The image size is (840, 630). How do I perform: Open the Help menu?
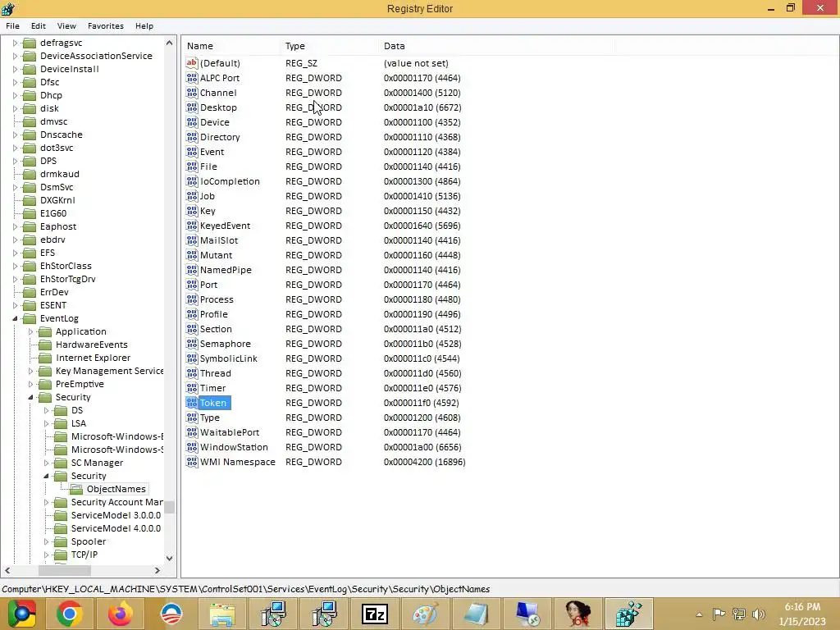(x=144, y=25)
